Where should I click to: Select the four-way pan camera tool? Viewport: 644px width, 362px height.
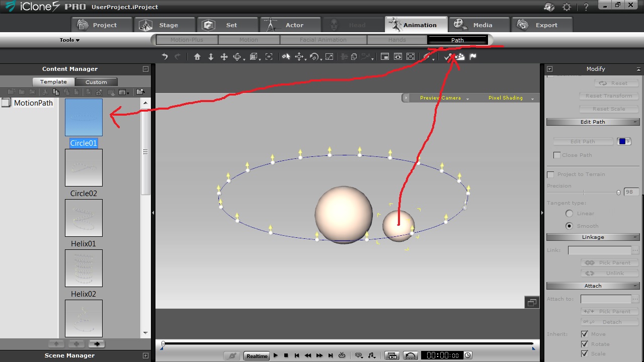pos(224,57)
